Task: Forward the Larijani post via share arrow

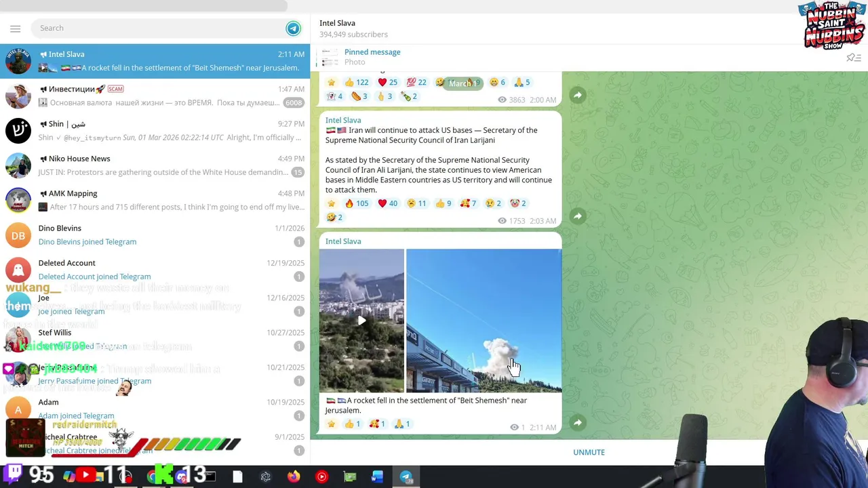Action: 577,216
